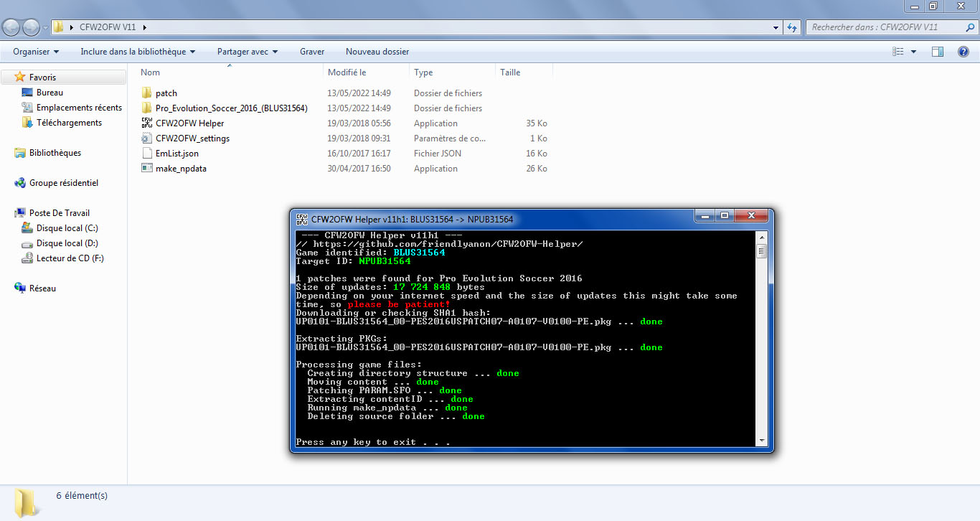Open the address bar history dropdown
This screenshot has width=980, height=521.
coord(776,27)
